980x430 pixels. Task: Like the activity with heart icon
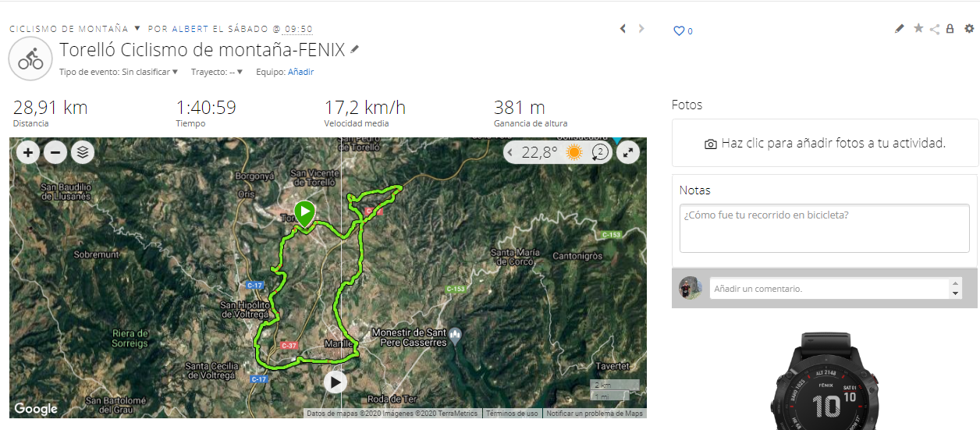tap(679, 31)
